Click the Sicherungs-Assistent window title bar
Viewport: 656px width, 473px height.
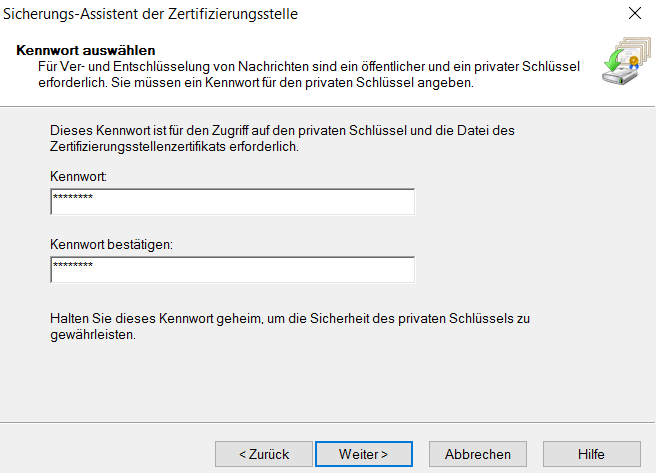(300, 15)
